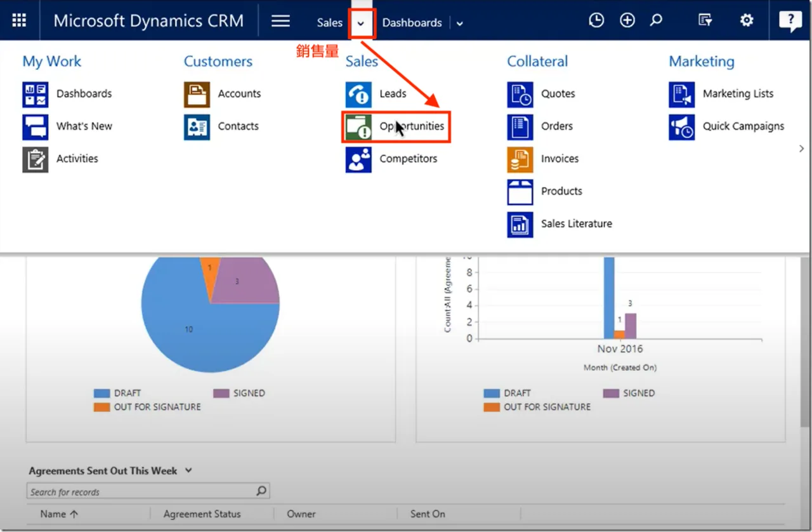Click the Marketing Lists icon
Screen dimensions: 812x532
[682, 94]
